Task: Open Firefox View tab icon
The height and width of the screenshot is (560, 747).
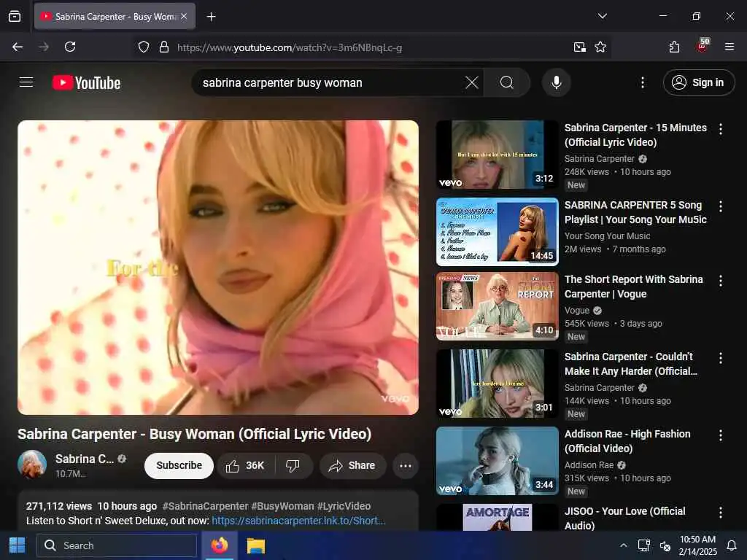Action: click(x=15, y=17)
